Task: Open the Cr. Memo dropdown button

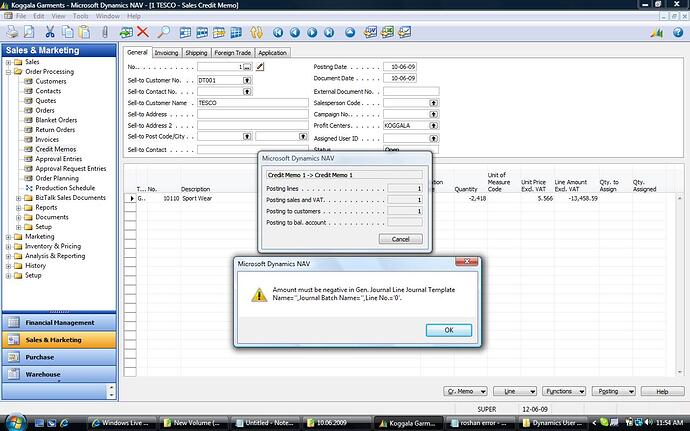Action: [465, 391]
